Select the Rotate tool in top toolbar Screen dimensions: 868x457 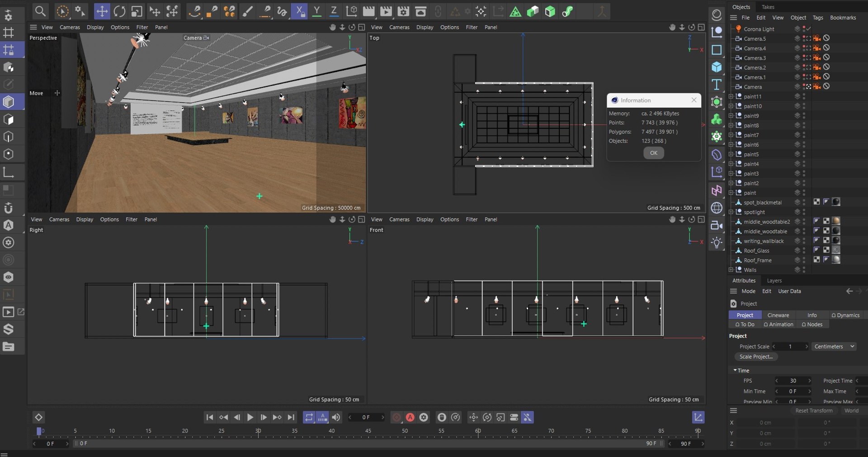click(119, 11)
